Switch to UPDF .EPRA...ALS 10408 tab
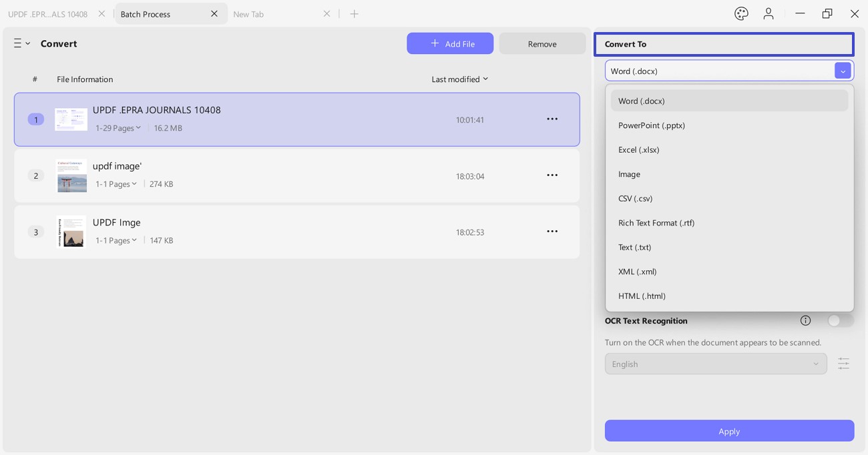The image size is (868, 455). [48, 14]
